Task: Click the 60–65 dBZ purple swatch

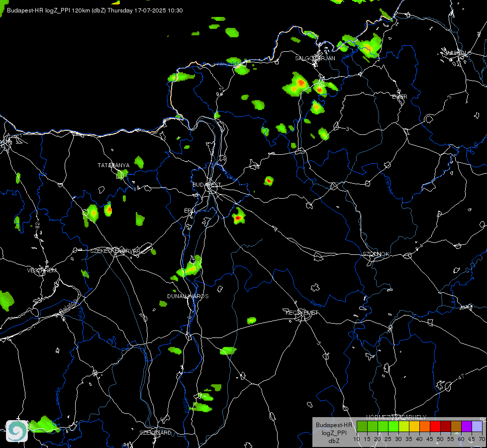Action: tap(467, 427)
